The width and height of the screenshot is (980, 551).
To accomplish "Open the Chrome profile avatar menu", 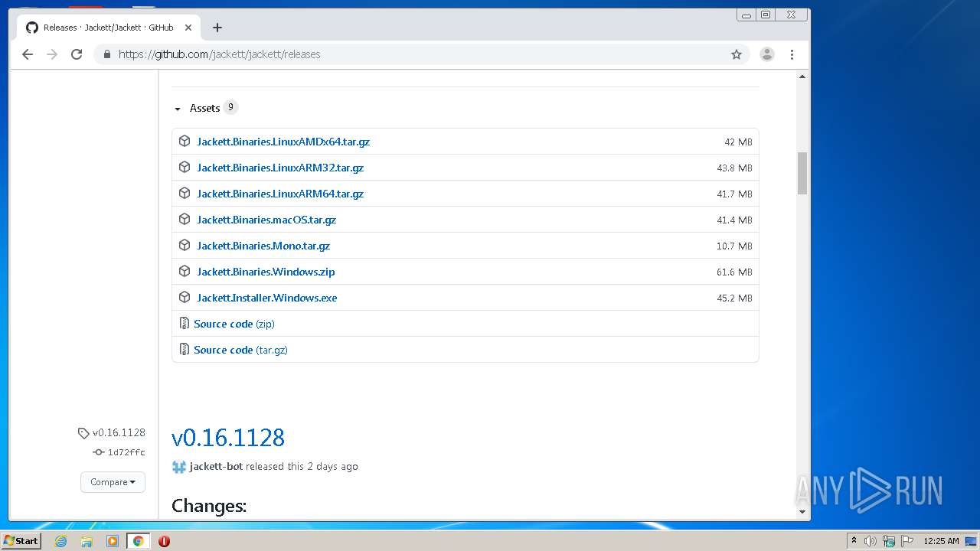I will click(x=766, y=54).
